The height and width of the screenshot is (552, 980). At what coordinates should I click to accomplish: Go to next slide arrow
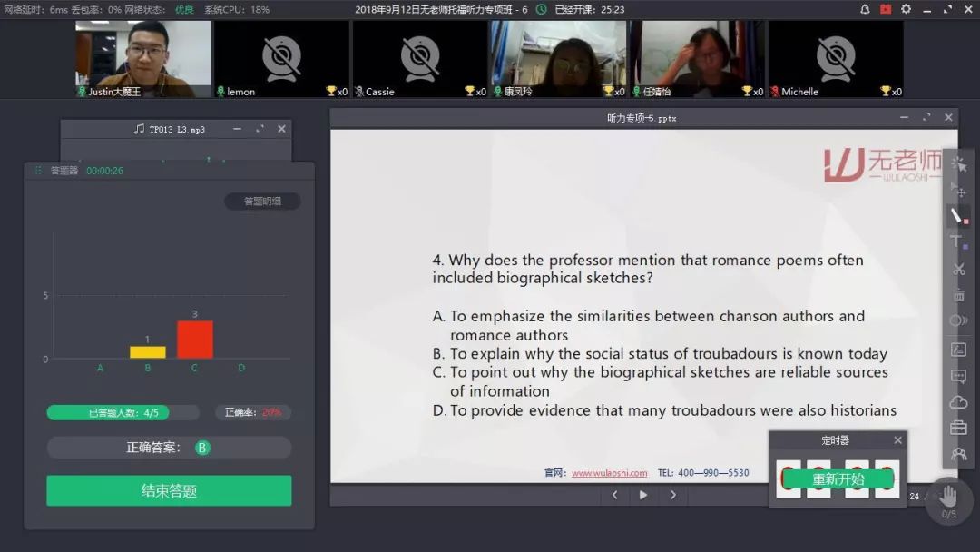pyautogui.click(x=673, y=495)
